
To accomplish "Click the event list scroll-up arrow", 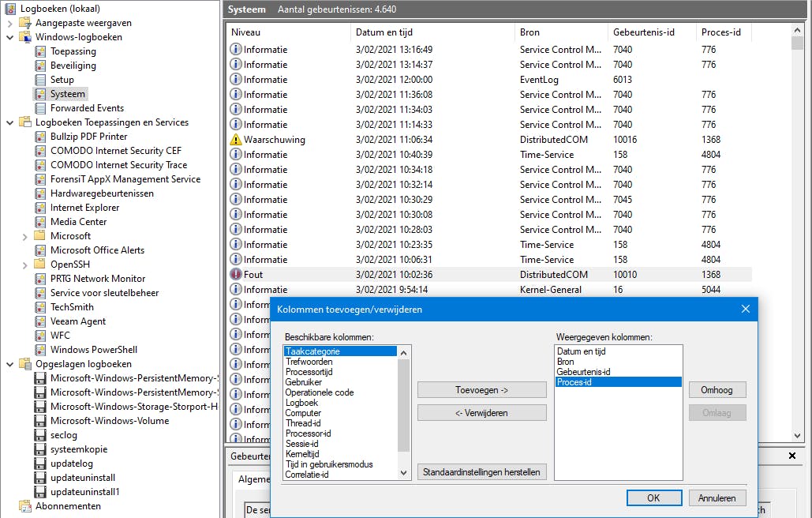I will (x=797, y=31).
